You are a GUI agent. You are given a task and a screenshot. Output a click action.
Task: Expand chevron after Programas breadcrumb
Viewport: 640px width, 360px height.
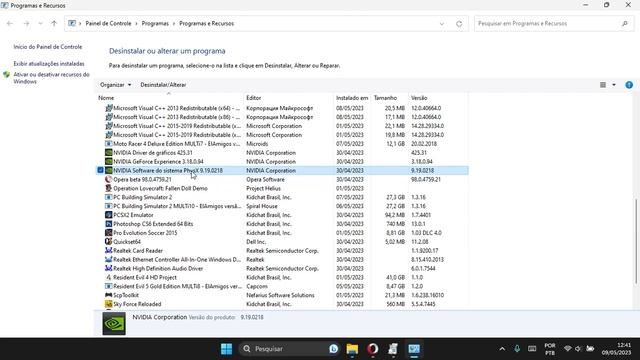pos(174,24)
